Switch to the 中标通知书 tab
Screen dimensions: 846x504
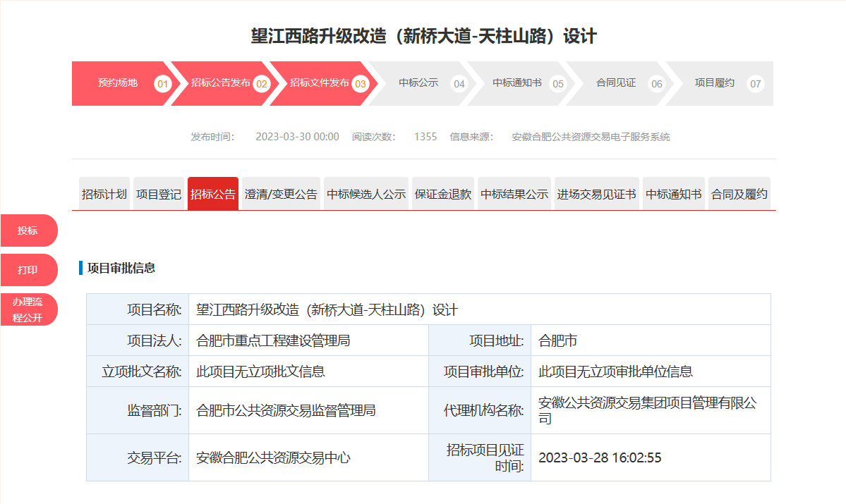click(x=674, y=194)
